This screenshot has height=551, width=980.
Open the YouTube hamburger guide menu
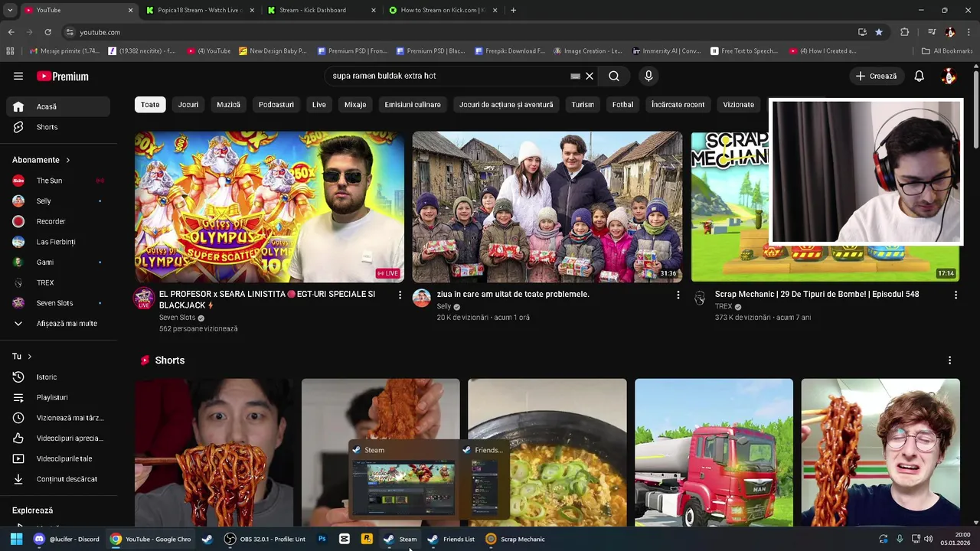tap(18, 76)
